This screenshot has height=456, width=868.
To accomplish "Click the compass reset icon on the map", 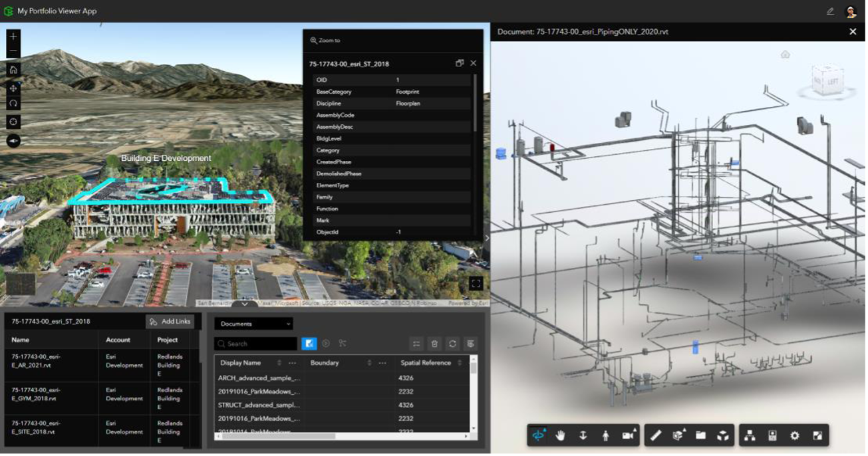I will (13, 141).
